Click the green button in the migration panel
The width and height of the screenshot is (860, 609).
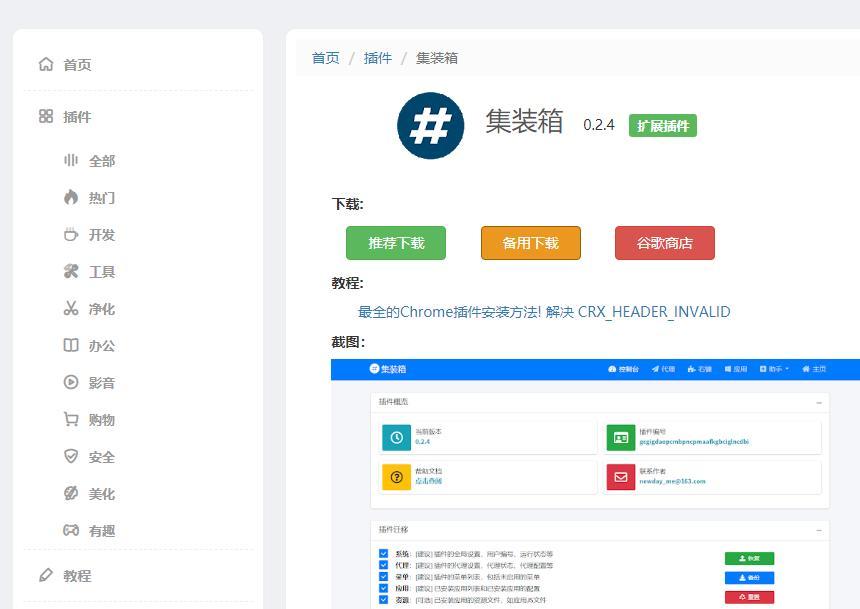pyautogui.click(x=749, y=558)
